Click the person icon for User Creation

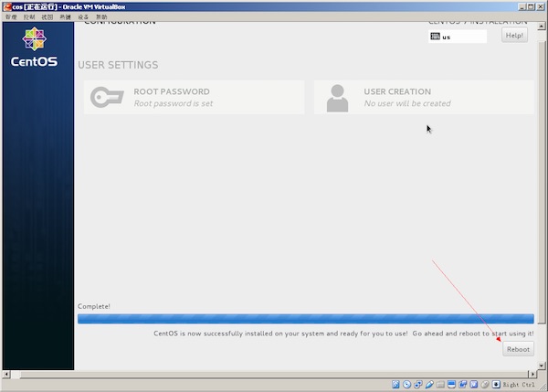[x=337, y=97]
